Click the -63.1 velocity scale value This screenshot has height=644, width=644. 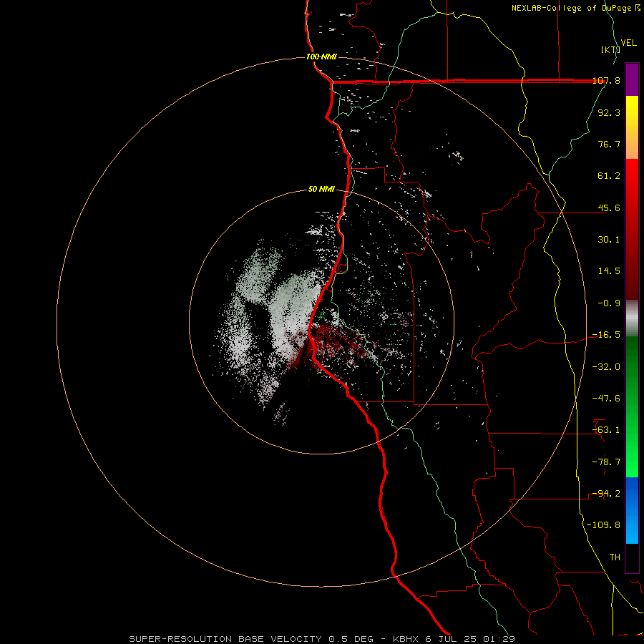(606, 430)
